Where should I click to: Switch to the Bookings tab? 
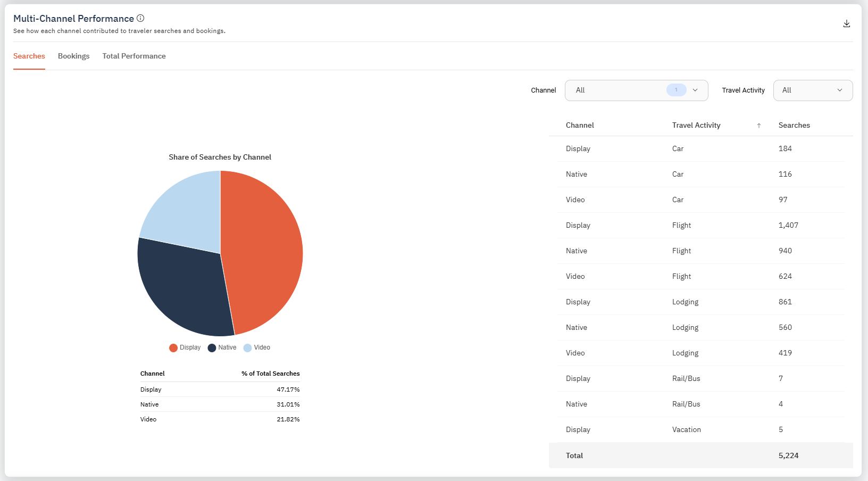[x=73, y=56]
